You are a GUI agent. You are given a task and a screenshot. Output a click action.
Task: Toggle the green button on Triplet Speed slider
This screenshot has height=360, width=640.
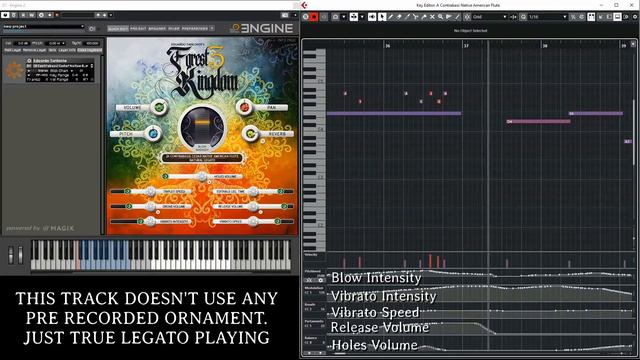pos(127,191)
